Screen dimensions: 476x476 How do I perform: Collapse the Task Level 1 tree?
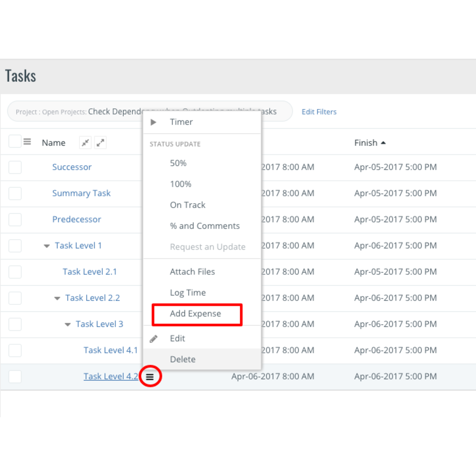46,246
